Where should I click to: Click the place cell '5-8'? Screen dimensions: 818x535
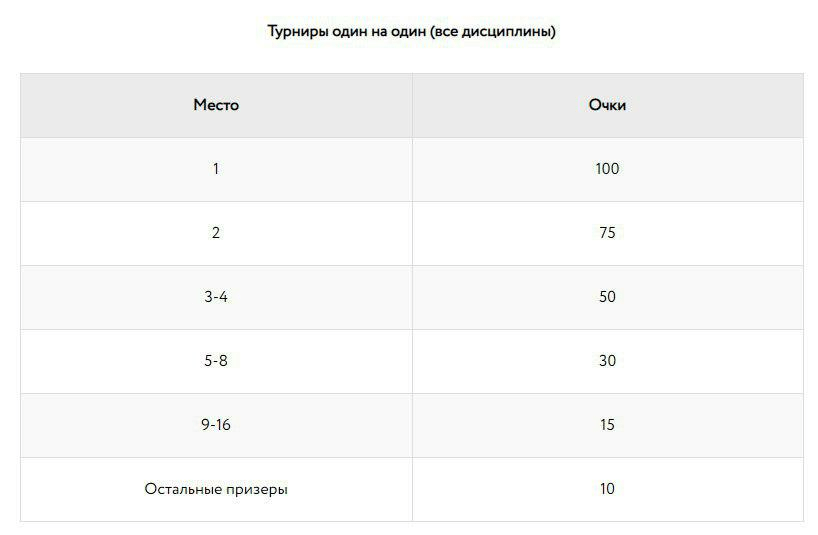pos(216,361)
